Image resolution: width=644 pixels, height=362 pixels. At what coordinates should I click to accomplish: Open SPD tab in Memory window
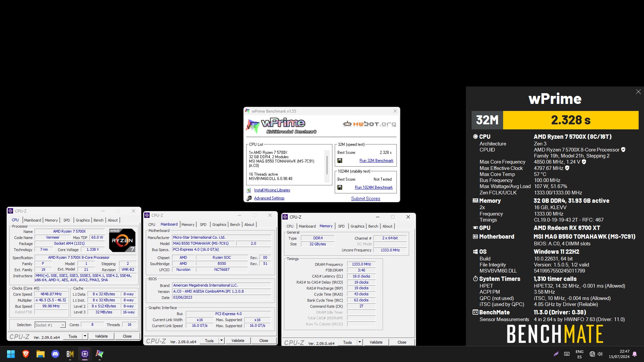(341, 226)
